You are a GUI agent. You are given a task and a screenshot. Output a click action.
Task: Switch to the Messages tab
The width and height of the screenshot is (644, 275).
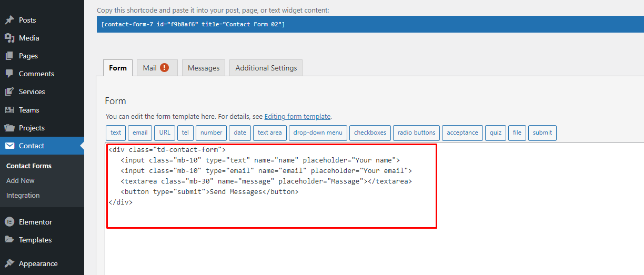point(204,68)
